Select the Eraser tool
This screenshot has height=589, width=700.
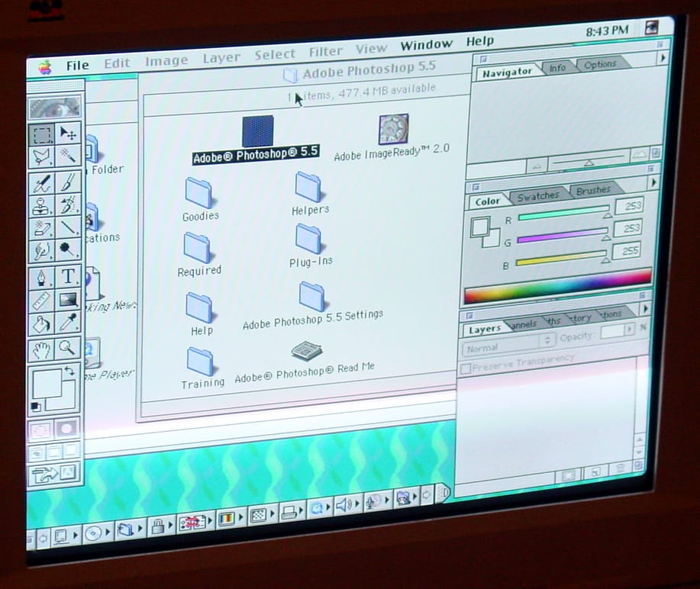pos(41,229)
